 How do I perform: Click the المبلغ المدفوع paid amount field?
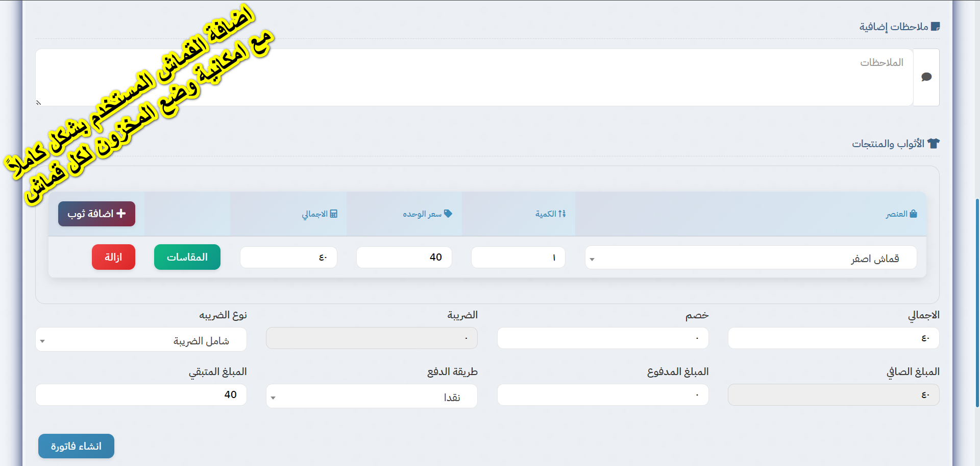[603, 395]
